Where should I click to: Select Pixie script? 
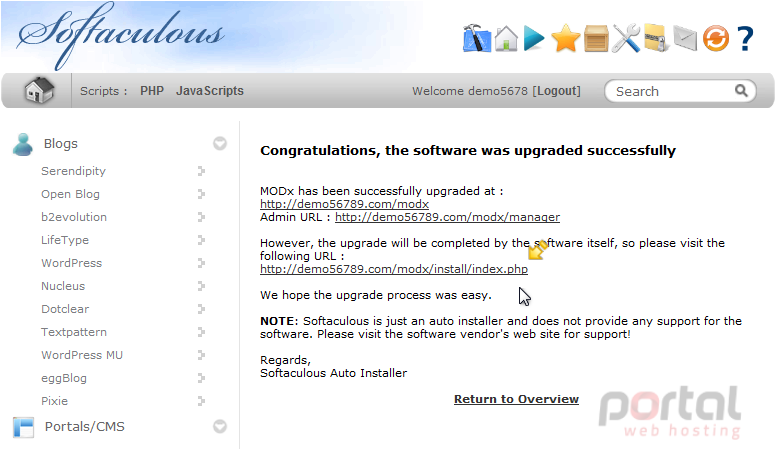coord(54,401)
